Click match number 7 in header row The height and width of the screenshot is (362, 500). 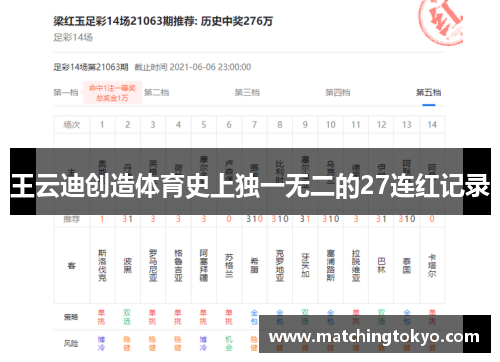pyautogui.click(x=254, y=125)
